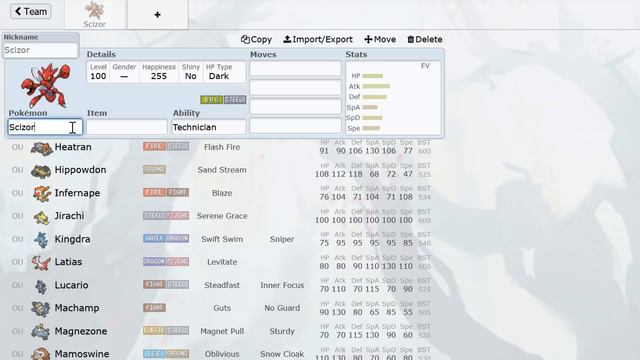
Task: Click Machamp's No Guard ability
Action: coord(282,308)
